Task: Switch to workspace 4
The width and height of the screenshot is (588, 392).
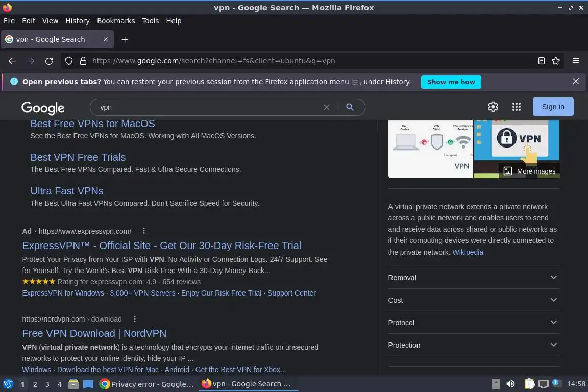Action: click(x=59, y=384)
